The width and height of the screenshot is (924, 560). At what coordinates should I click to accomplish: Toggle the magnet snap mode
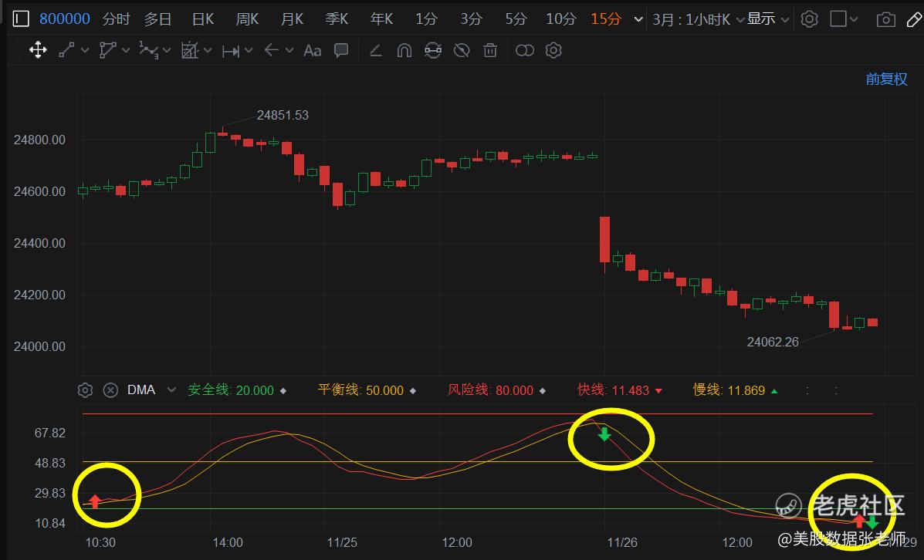point(404,51)
